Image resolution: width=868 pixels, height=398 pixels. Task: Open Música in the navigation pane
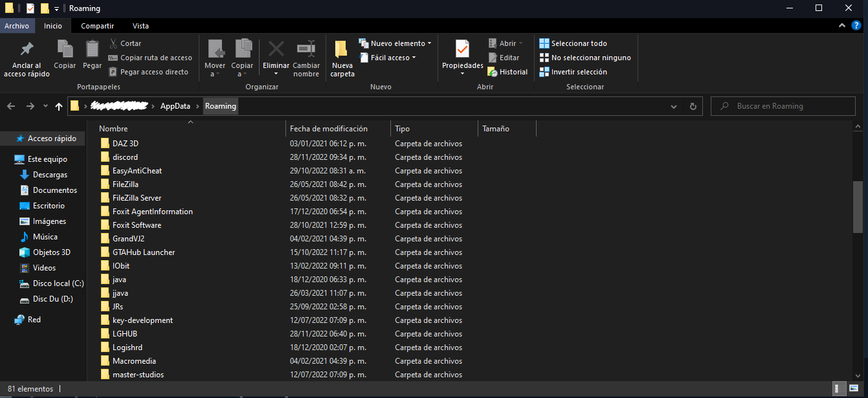[x=45, y=237]
